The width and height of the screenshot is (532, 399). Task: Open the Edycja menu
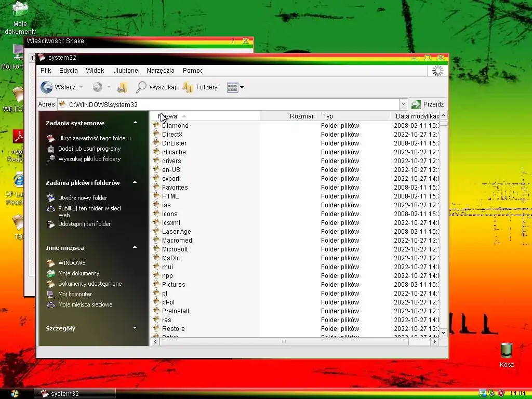(68, 71)
